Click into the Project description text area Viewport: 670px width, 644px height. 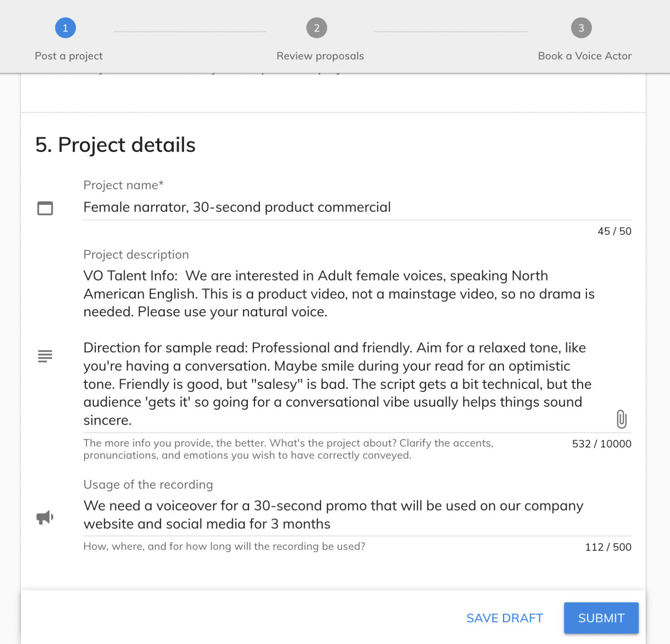coord(357,348)
